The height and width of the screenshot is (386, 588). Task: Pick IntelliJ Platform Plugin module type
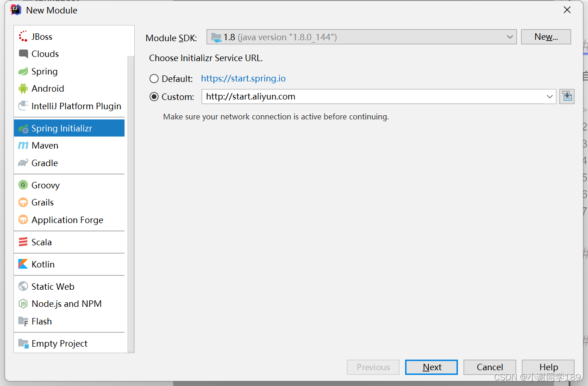tap(69, 106)
